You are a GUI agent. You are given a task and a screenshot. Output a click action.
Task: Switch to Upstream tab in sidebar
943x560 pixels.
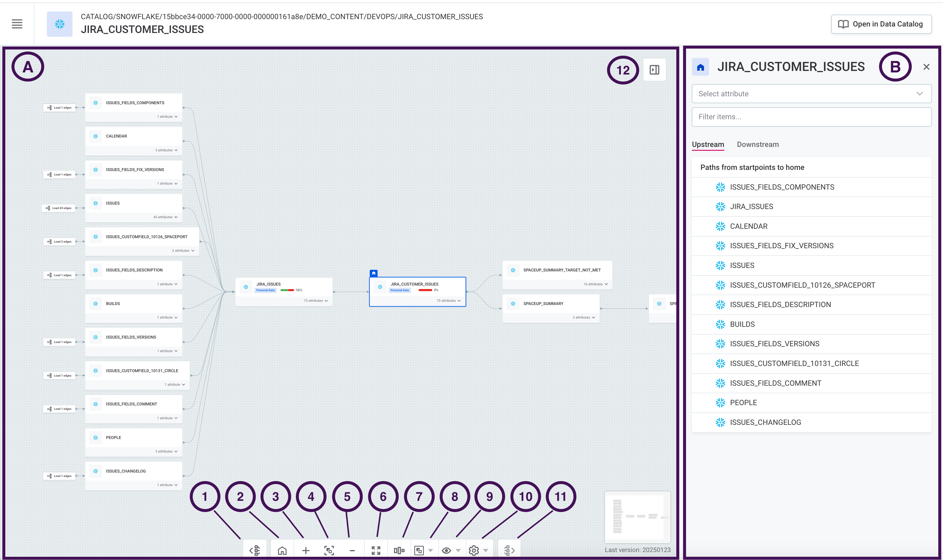(708, 144)
